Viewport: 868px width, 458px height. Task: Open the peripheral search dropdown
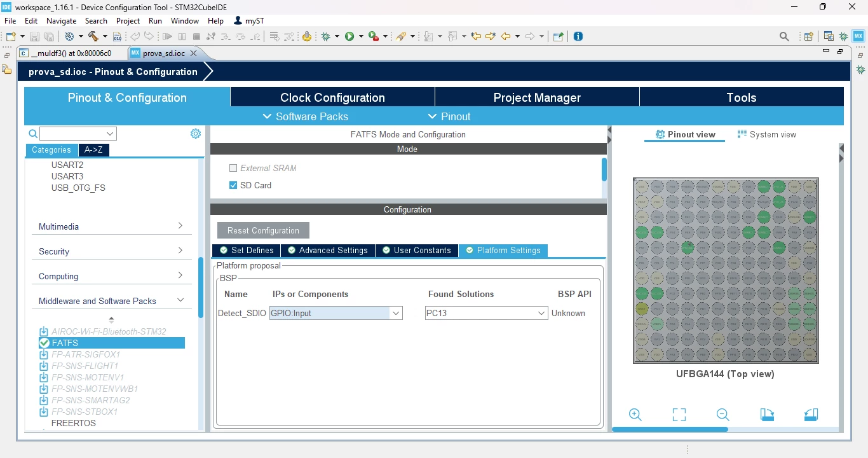coord(111,134)
